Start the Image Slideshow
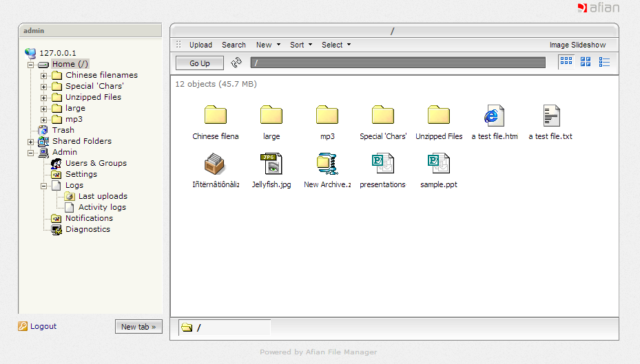 point(577,45)
